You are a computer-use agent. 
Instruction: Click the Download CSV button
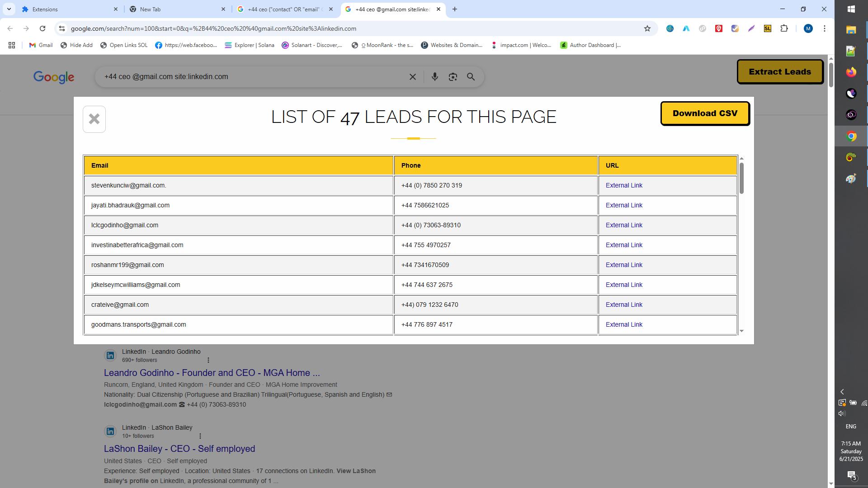pos(705,113)
